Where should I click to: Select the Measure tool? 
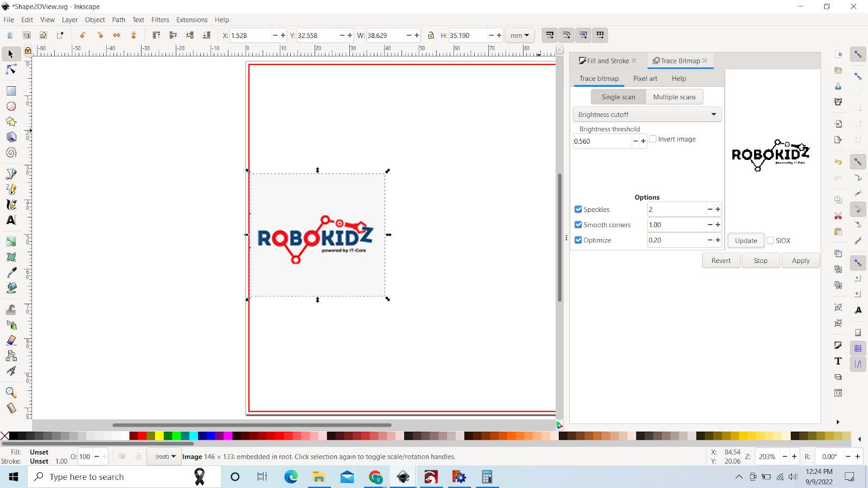11,408
